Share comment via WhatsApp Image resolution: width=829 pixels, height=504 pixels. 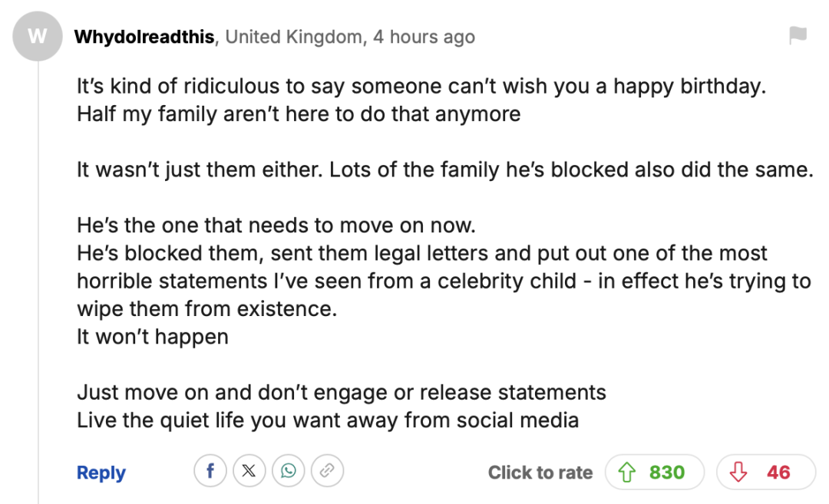pos(288,471)
